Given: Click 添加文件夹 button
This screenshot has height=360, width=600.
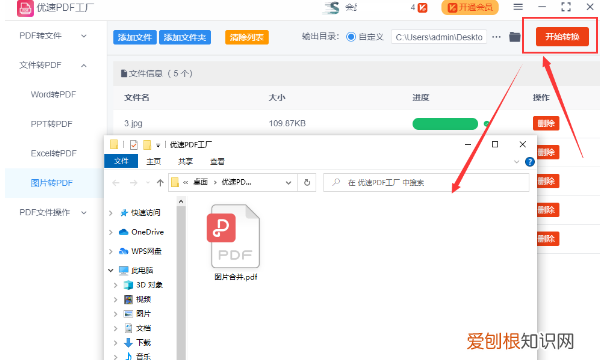Looking at the screenshot, I should click(x=185, y=37).
